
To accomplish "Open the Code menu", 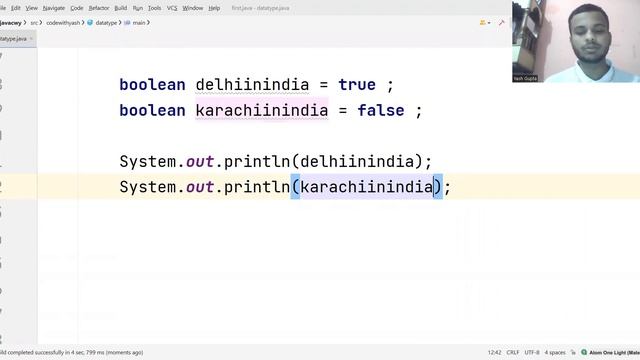I will tap(76, 8).
